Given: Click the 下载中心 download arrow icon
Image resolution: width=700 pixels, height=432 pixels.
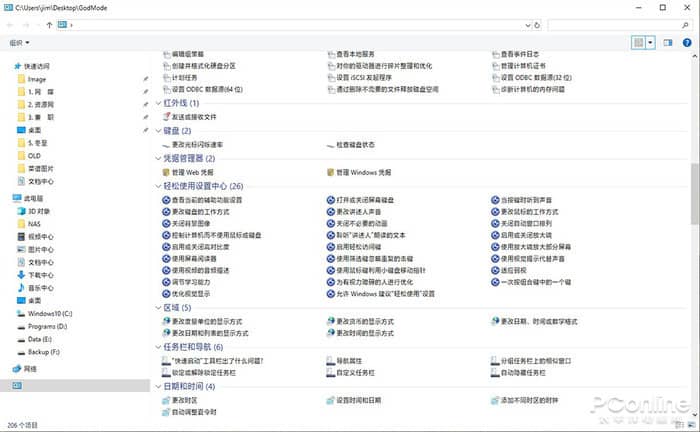Looking at the screenshot, I should (21, 275).
